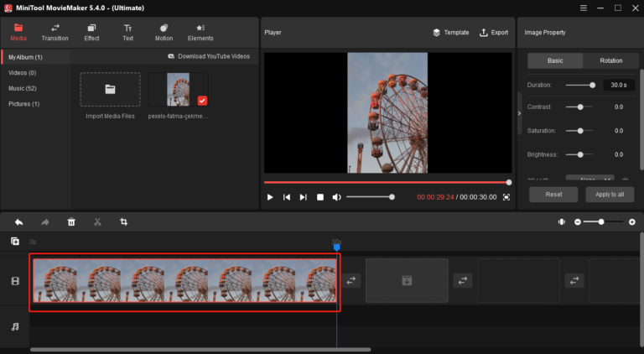The image size is (644, 354).
Task: Collapse the Image Property panel
Action: tap(519, 113)
